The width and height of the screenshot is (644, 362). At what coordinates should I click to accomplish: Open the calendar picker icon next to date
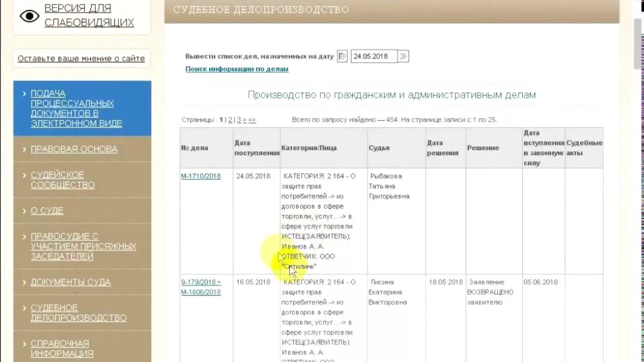click(342, 56)
